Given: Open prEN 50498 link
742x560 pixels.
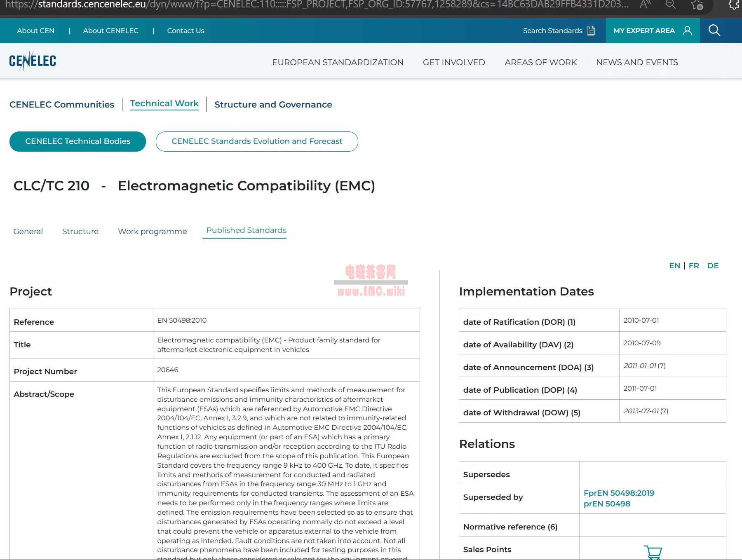Looking at the screenshot, I should (607, 504).
